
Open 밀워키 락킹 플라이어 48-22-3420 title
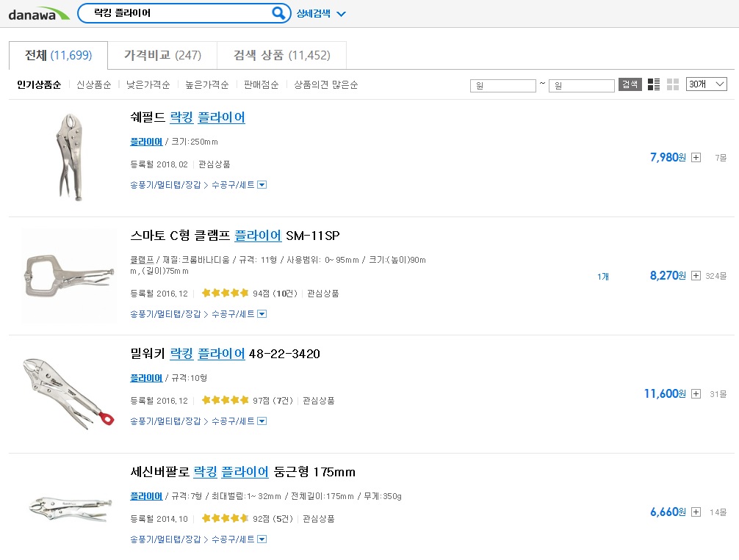[x=225, y=354]
